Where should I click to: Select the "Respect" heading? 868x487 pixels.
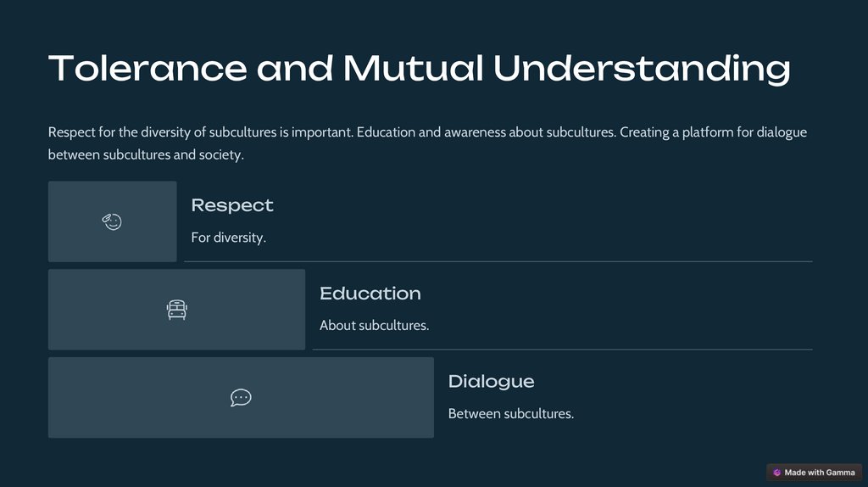pos(232,205)
